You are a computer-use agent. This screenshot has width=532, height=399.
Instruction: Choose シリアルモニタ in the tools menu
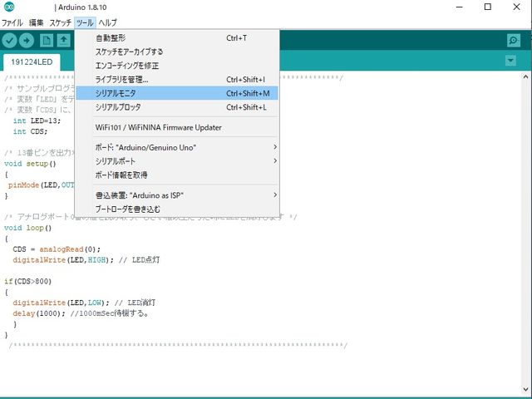pyautogui.click(x=177, y=93)
